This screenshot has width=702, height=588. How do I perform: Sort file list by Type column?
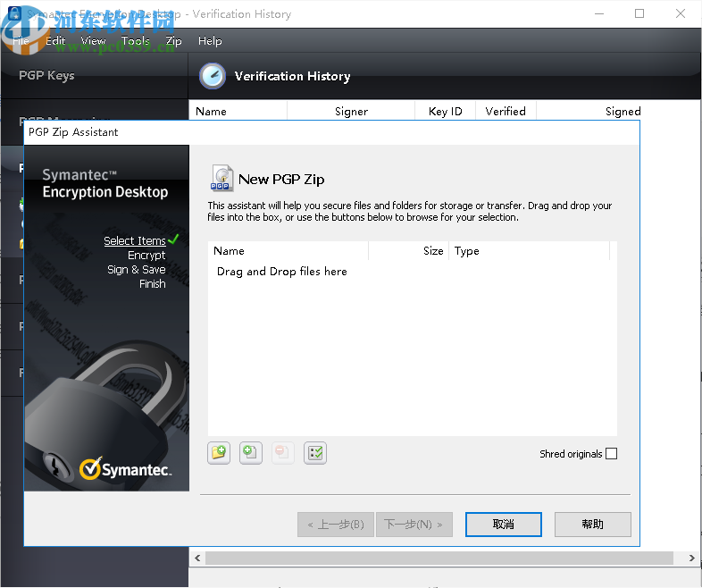pyautogui.click(x=530, y=251)
